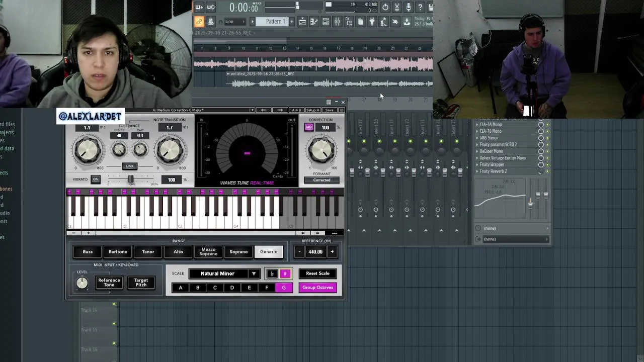Viewport: 644px width, 362px height.
Task: Click Waves previous preset arrow
Action: click(x=264, y=110)
